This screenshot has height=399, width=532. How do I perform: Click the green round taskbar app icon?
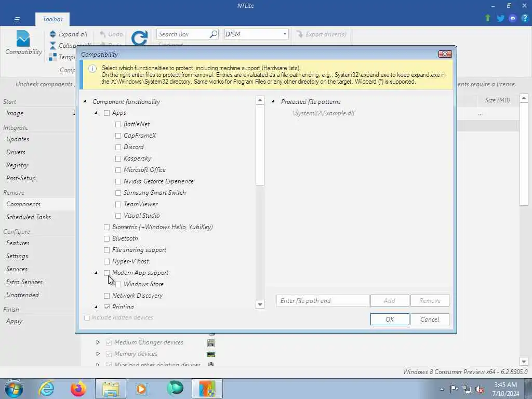tap(175, 389)
